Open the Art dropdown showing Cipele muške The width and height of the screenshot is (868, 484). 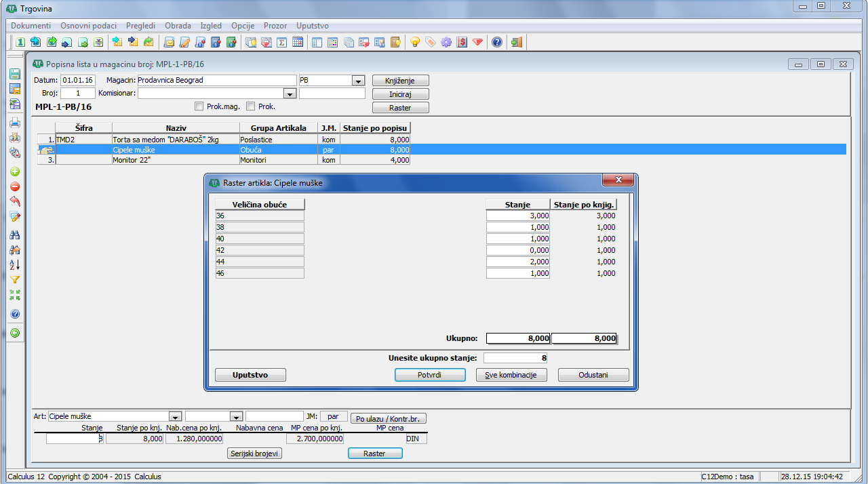tap(176, 417)
